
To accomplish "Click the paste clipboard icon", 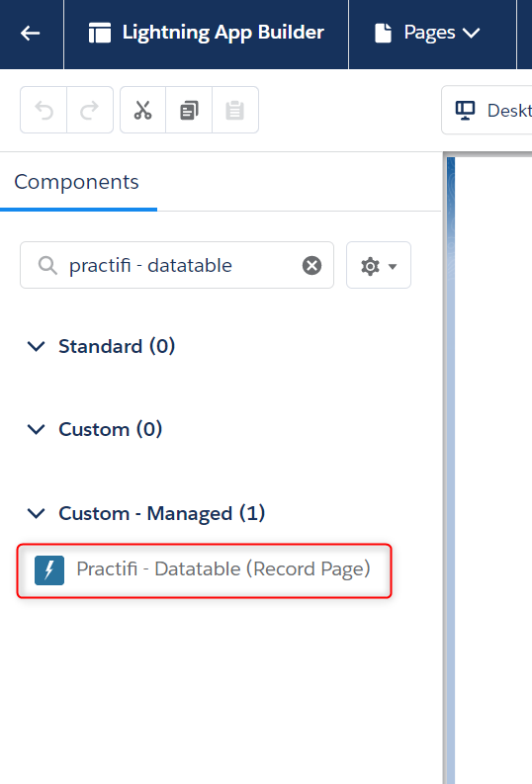I will [235, 110].
